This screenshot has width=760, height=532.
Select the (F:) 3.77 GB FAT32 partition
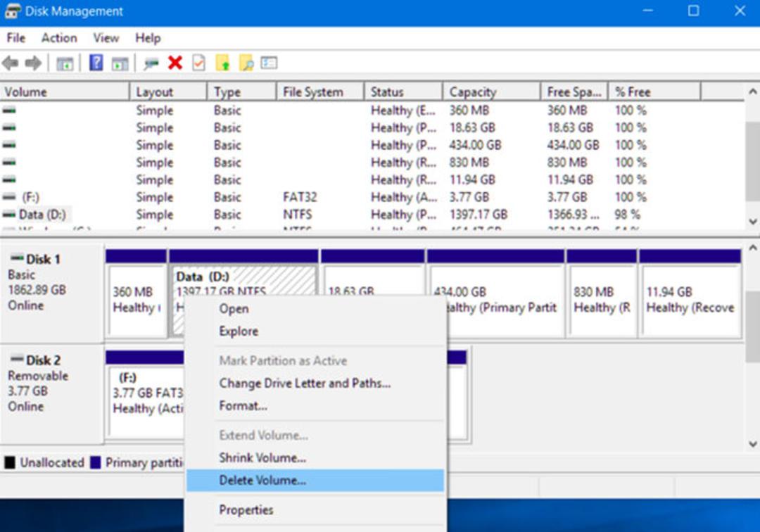click(144, 393)
